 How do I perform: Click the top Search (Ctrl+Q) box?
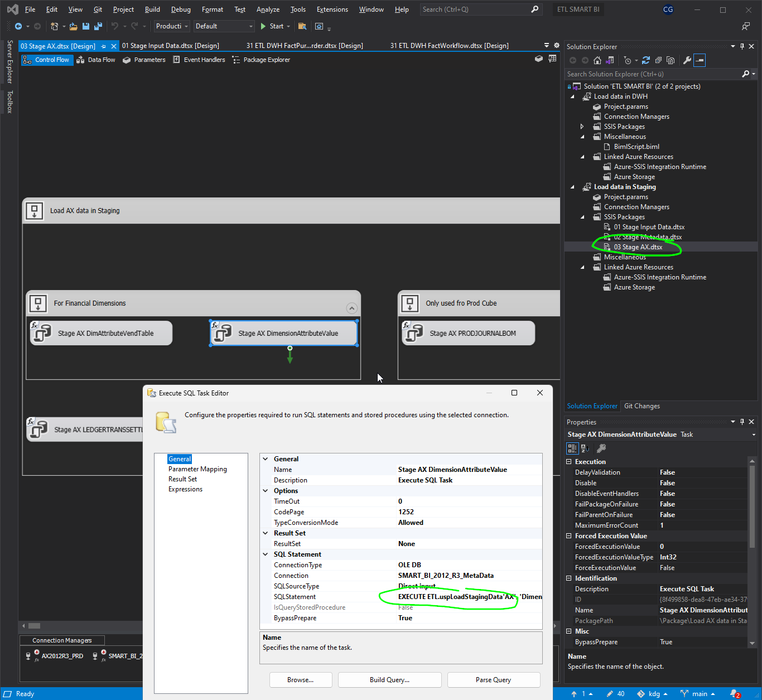pyautogui.click(x=480, y=9)
